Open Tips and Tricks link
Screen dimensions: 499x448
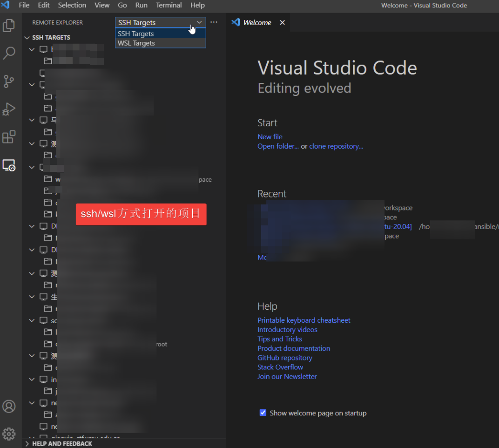point(280,339)
